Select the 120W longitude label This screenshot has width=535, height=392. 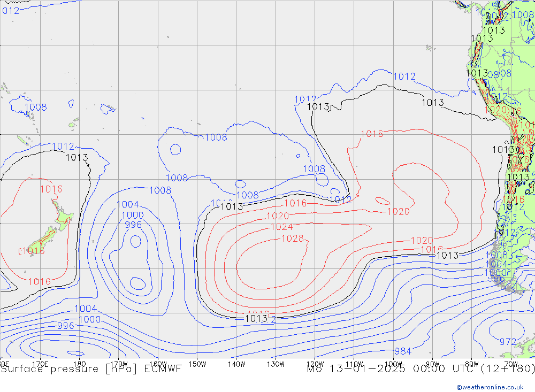(x=315, y=364)
